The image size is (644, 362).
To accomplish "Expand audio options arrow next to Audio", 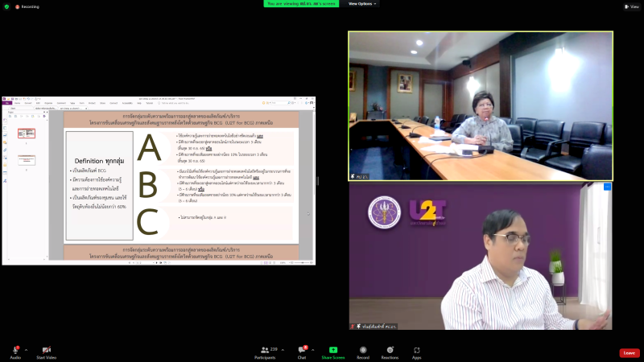I will (26, 350).
